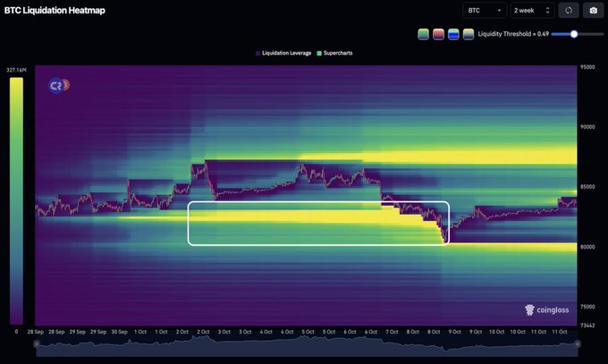Toggle the Supercharts legend series

click(334, 53)
